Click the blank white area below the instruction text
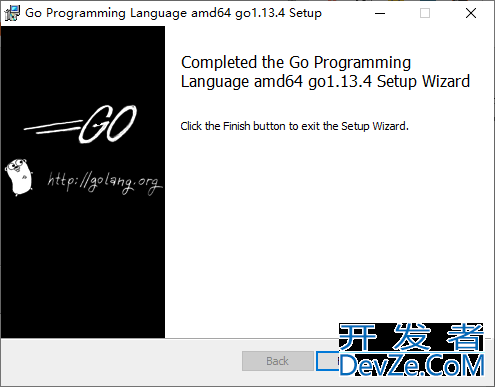The height and width of the screenshot is (387, 495). (327, 227)
